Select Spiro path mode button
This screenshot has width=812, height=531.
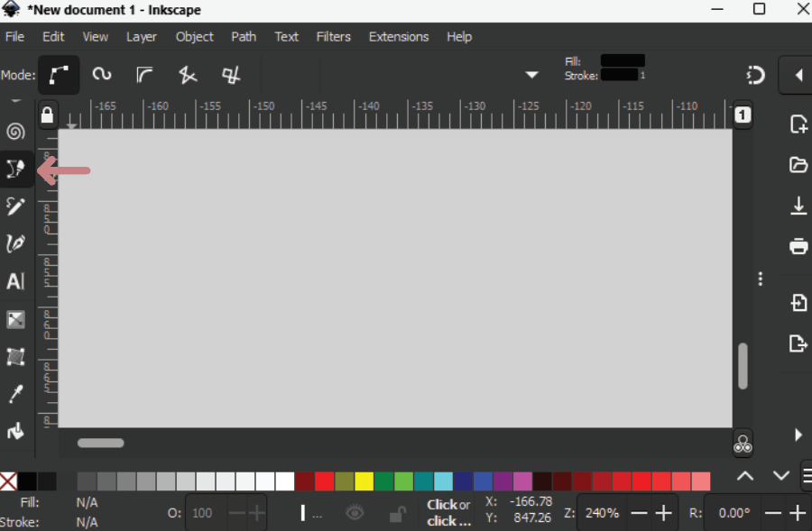102,75
